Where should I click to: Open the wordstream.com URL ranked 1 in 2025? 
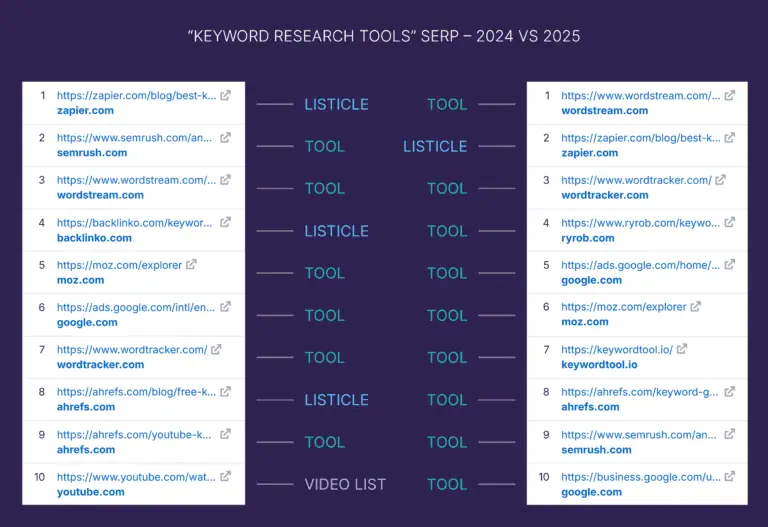(x=641, y=96)
